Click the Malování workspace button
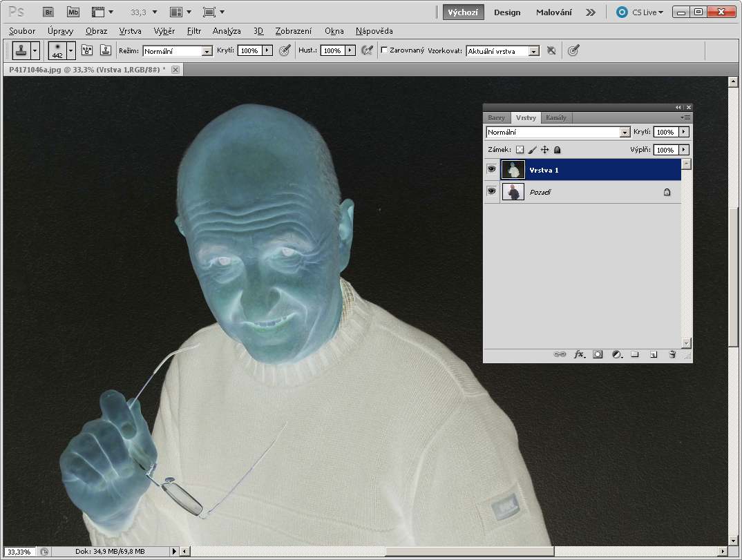Screen dimensions: 742x560 [x=554, y=12]
